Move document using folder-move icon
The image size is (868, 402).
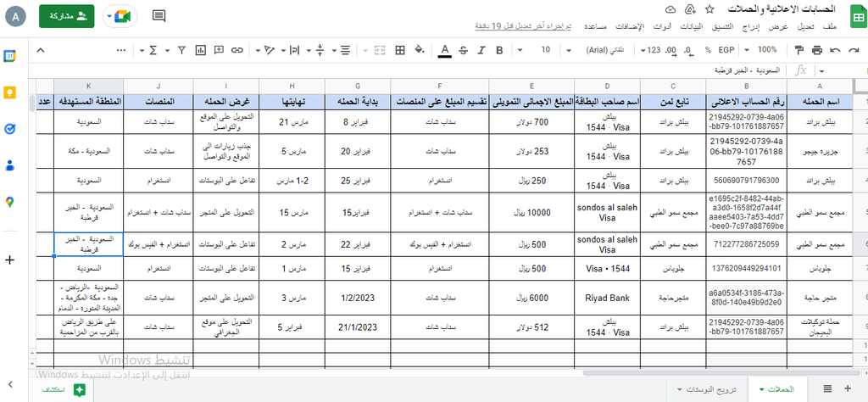point(690,9)
